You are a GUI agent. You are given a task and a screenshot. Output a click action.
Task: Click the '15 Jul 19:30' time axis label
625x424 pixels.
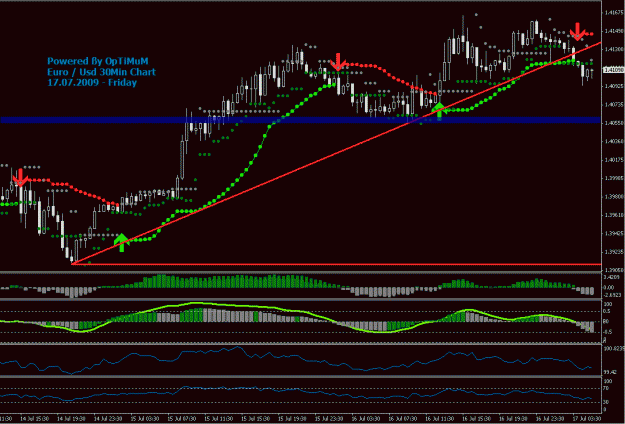click(290, 418)
